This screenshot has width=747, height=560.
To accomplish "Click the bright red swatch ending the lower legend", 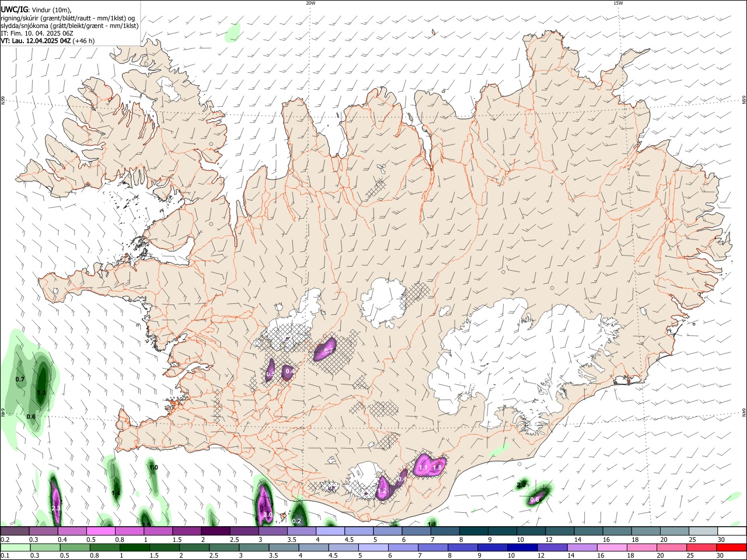I will point(731,548).
